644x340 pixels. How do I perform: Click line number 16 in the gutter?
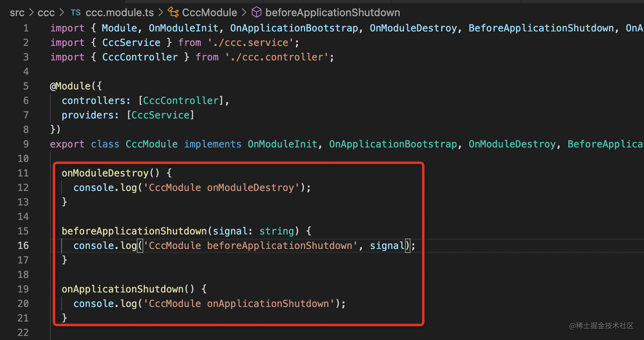point(23,245)
